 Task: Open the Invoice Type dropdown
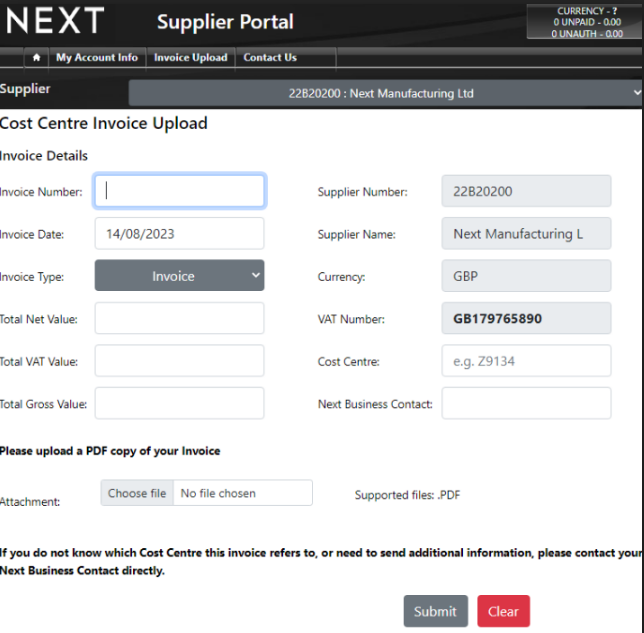click(x=180, y=276)
